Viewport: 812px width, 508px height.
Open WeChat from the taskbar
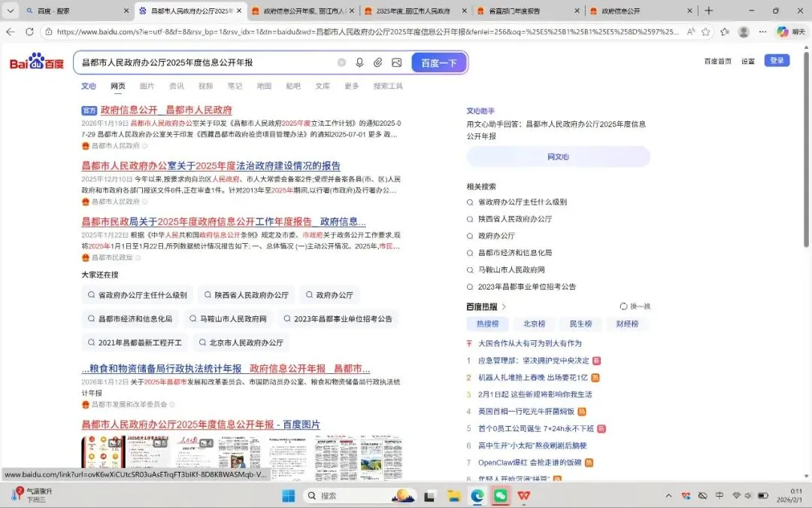(500, 496)
